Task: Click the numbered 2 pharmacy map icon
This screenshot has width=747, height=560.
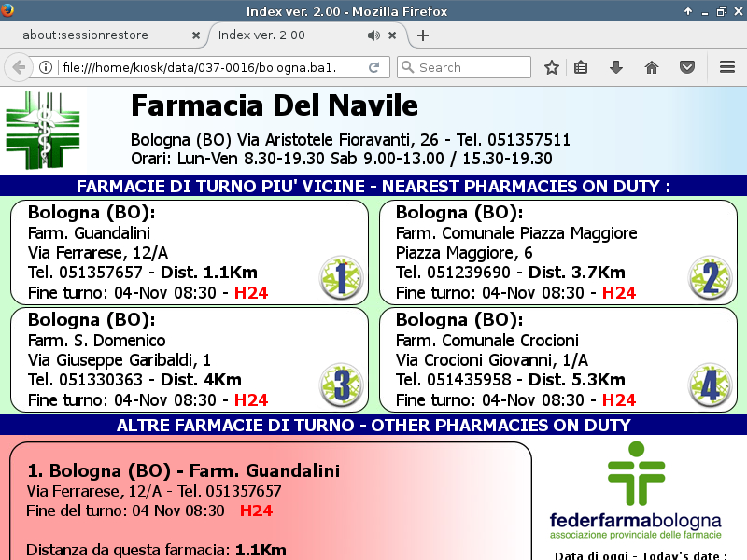Action: click(x=710, y=278)
